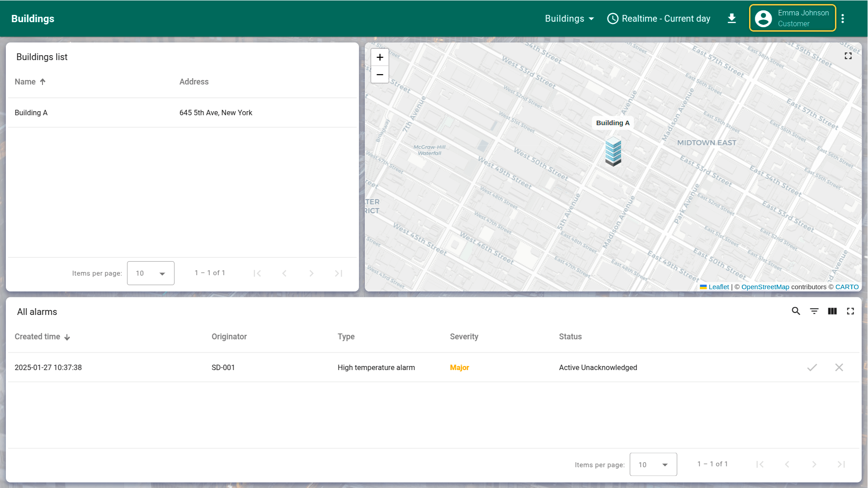Open Buildings list items per page dropdown

pyautogui.click(x=151, y=273)
